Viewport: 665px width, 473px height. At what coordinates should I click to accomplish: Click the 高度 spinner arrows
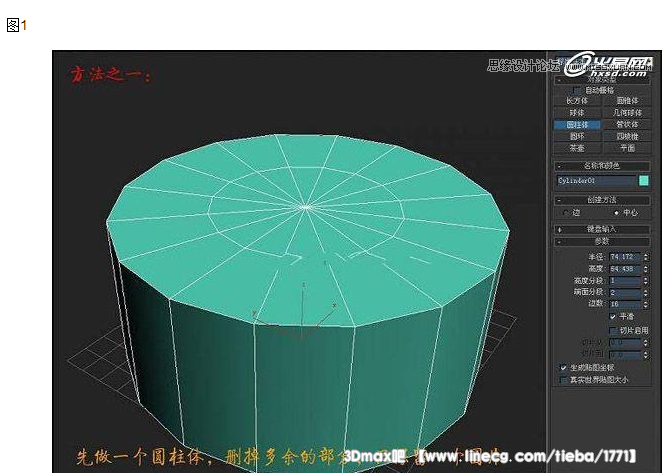point(645,269)
